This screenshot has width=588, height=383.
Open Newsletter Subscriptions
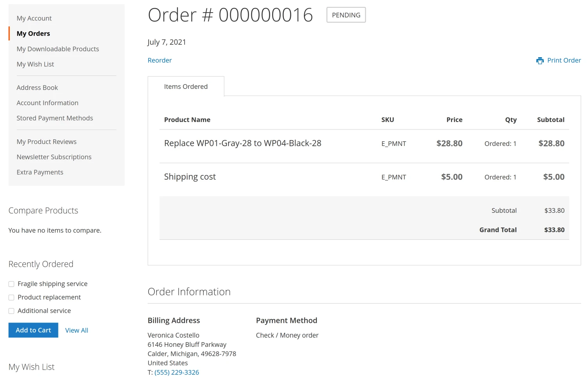tap(54, 157)
